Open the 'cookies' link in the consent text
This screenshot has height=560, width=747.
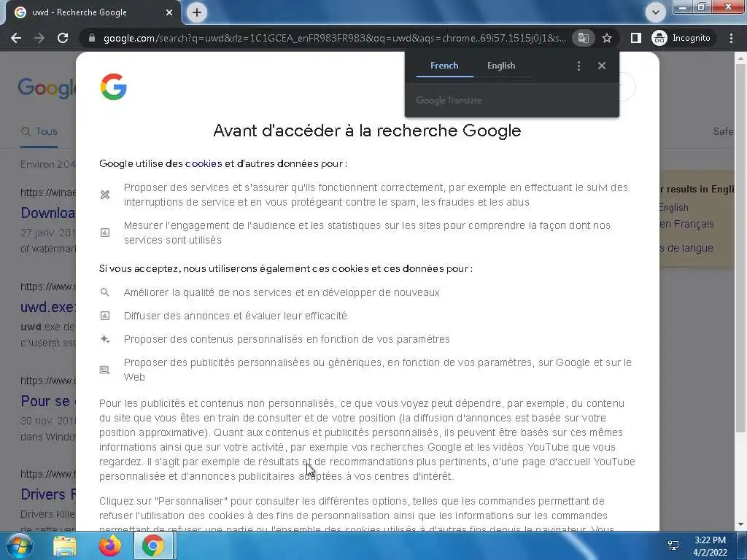click(204, 164)
